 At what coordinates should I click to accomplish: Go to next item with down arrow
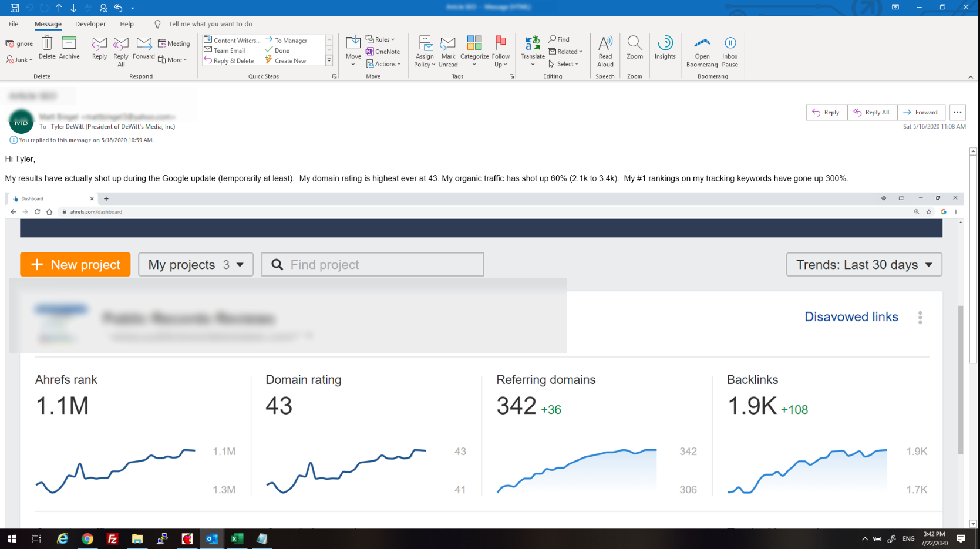pos(73,8)
